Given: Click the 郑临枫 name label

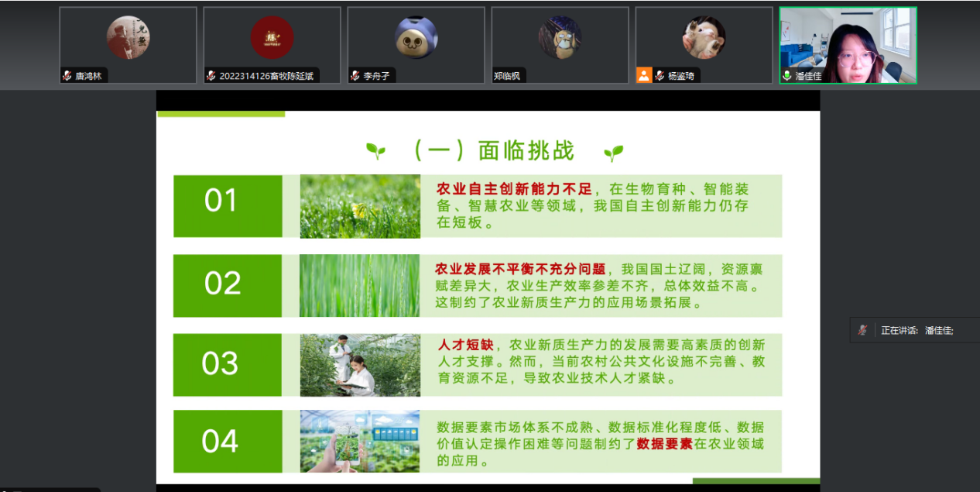Looking at the screenshot, I should pos(507,76).
